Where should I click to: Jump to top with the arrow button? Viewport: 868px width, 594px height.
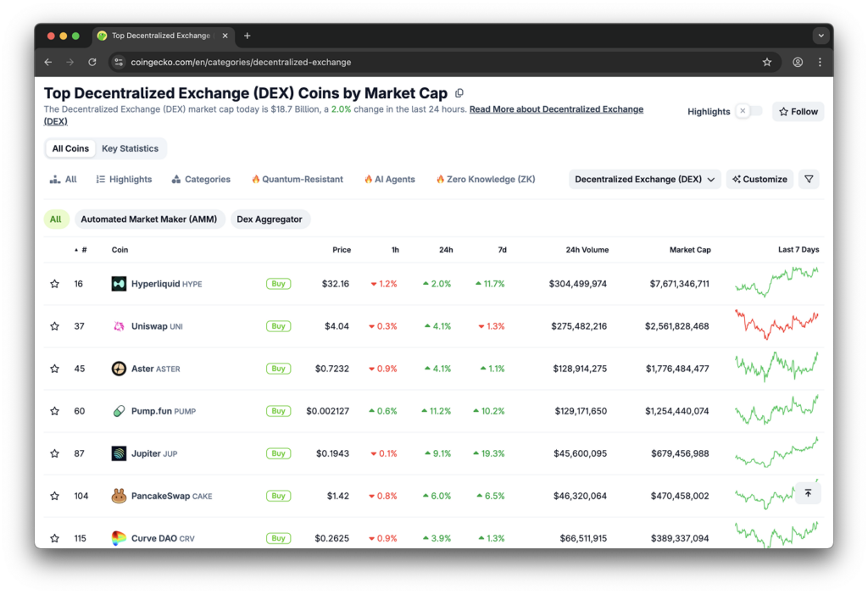808,492
